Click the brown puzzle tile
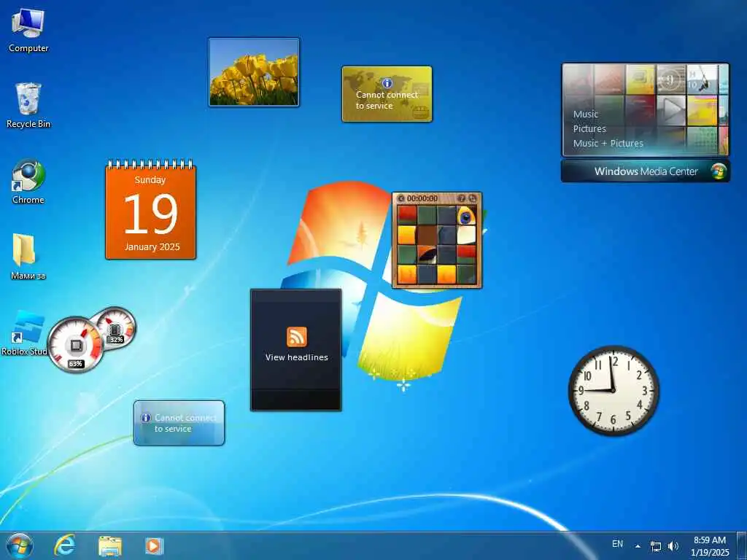This screenshot has width=747, height=560. [427, 236]
